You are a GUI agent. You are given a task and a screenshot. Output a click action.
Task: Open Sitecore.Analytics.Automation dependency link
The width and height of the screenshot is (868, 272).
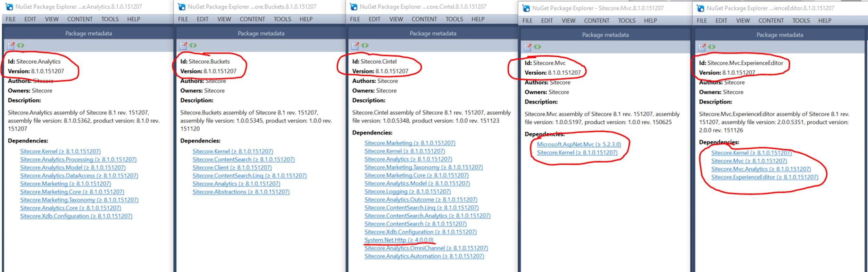click(424, 256)
